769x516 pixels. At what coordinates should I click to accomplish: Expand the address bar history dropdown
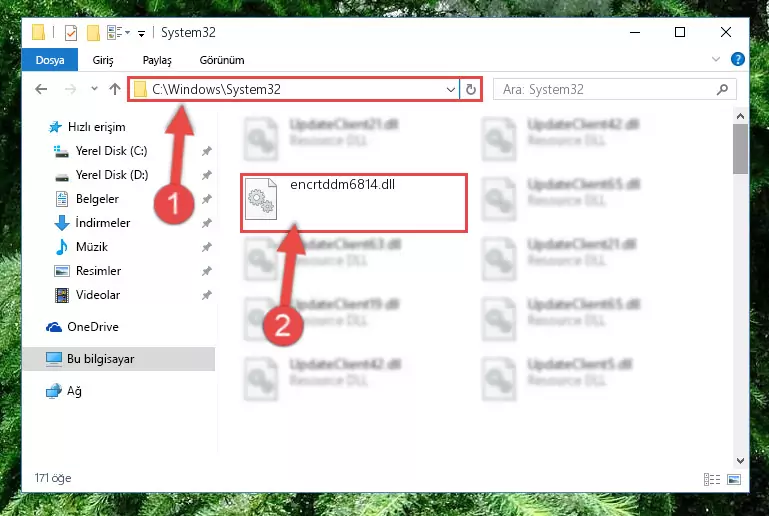450,89
